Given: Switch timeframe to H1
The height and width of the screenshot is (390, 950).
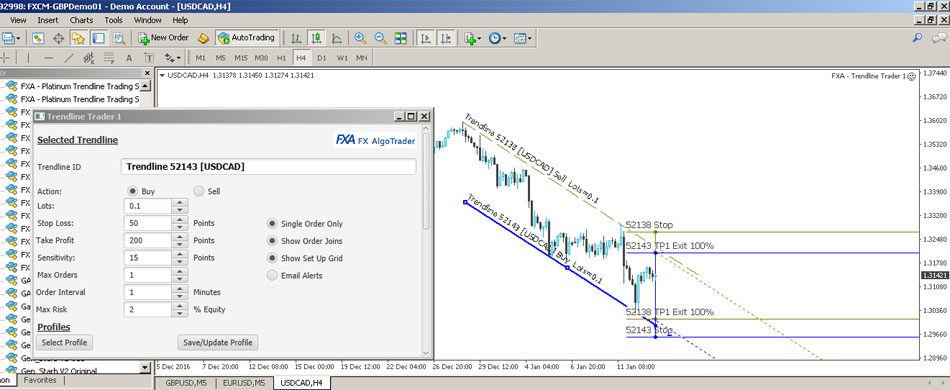Looking at the screenshot, I should point(281,58).
